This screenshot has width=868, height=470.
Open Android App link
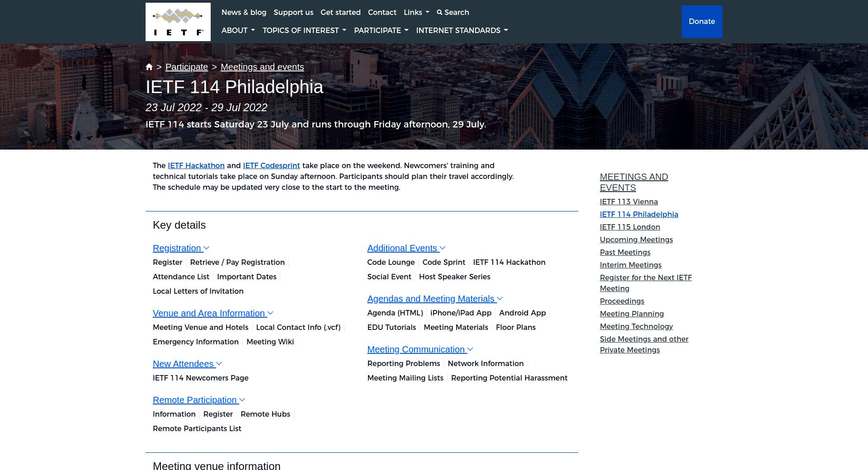(523, 313)
